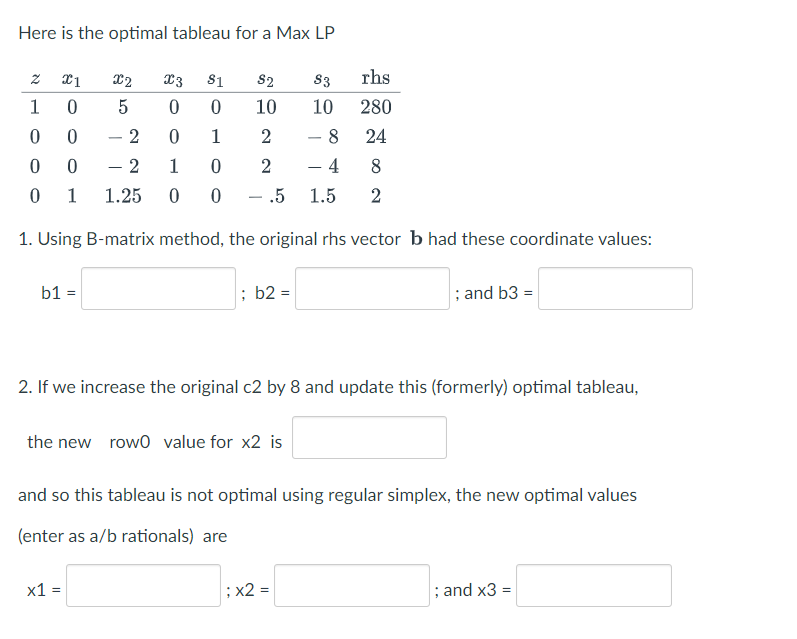
Task: Click the x1 optimal value input
Action: coord(143,585)
